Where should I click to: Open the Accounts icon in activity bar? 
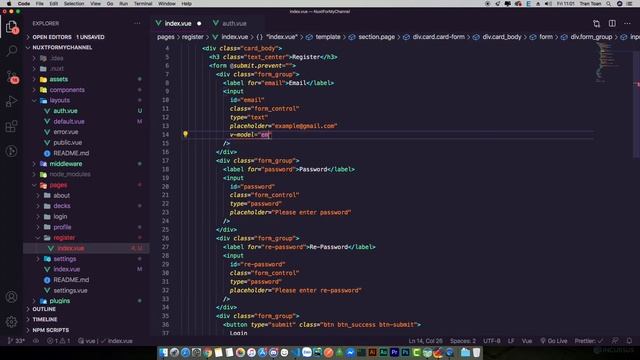(x=11, y=297)
